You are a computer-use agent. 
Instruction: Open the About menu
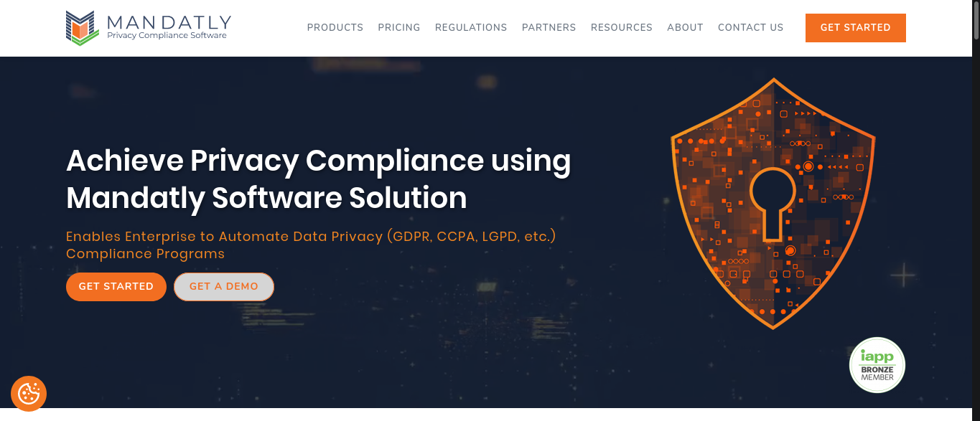[685, 27]
